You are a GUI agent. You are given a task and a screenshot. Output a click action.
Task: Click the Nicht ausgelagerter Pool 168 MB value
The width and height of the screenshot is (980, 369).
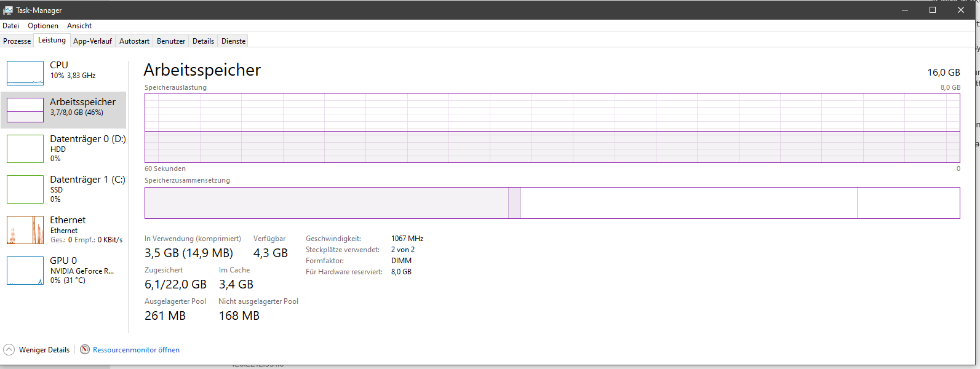(239, 315)
